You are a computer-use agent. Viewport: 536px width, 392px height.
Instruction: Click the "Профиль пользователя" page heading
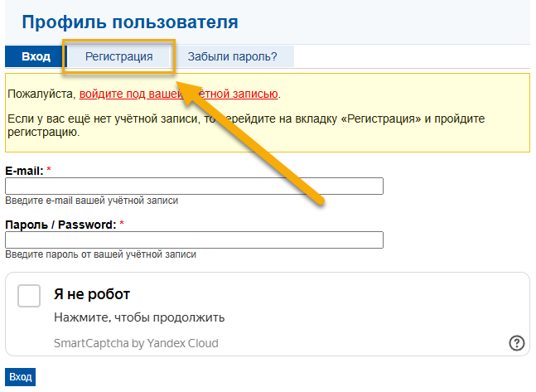pos(130,22)
